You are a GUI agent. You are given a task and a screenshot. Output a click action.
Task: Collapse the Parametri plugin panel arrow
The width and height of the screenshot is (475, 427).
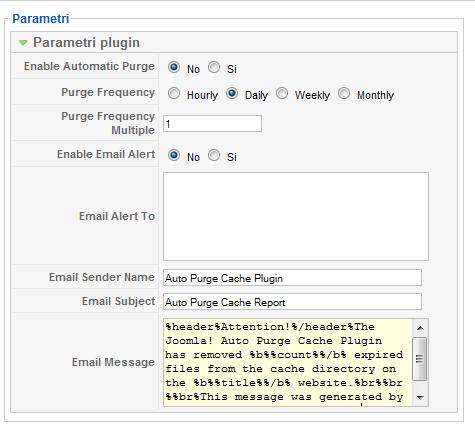(23, 43)
